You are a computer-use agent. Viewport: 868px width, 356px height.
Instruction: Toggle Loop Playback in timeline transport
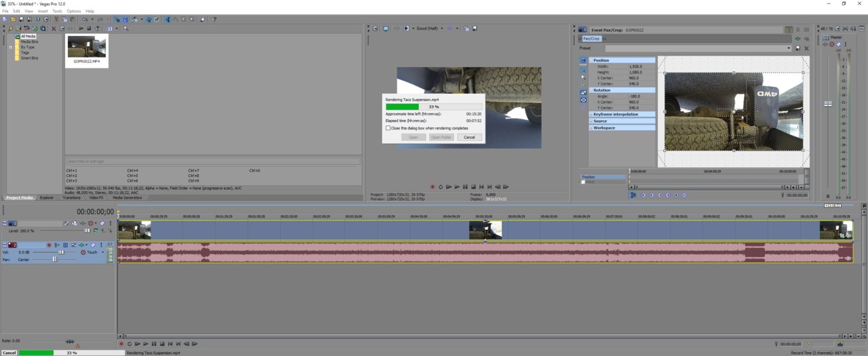point(130,344)
